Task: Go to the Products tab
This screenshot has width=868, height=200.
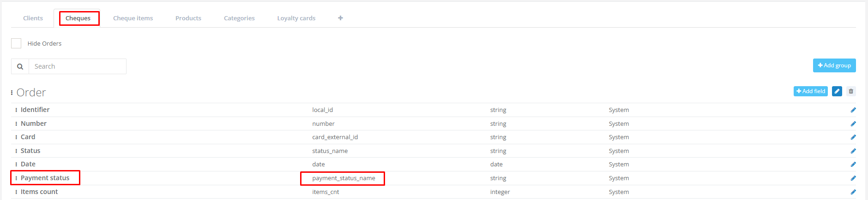Action: point(188,18)
